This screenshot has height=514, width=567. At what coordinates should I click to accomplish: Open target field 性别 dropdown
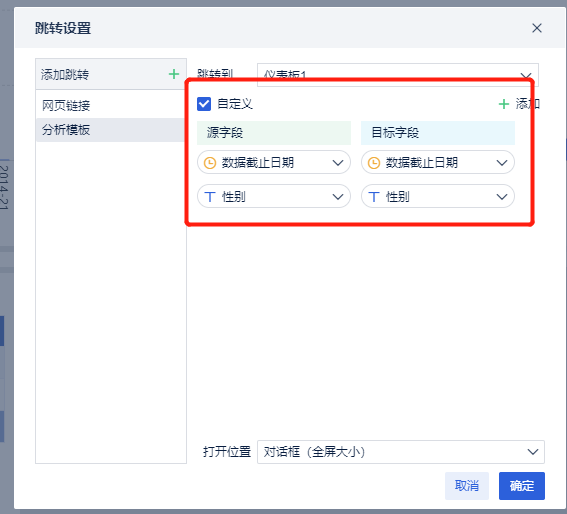pos(438,196)
